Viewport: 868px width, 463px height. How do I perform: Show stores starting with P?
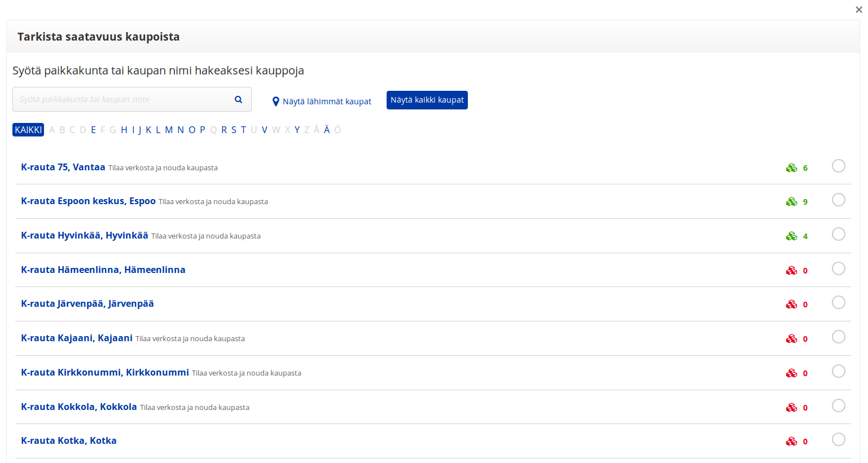(203, 130)
